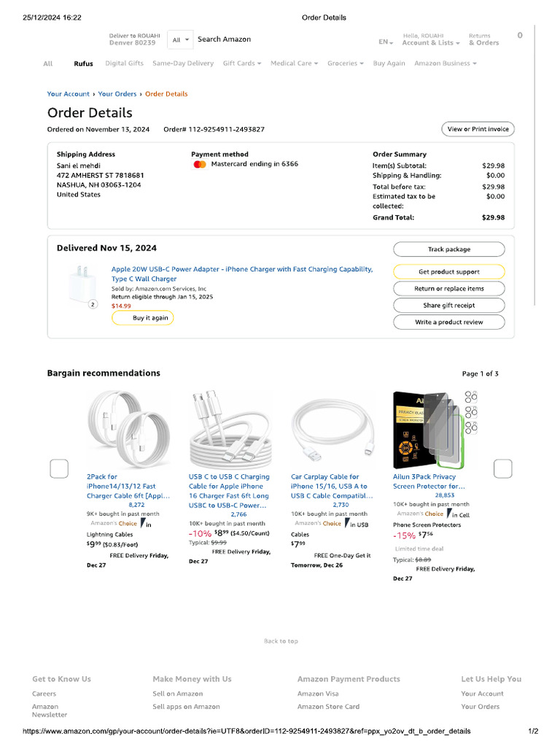Go to Your Orders breadcrumb link
This screenshot has width=560, height=747.
[x=117, y=94]
